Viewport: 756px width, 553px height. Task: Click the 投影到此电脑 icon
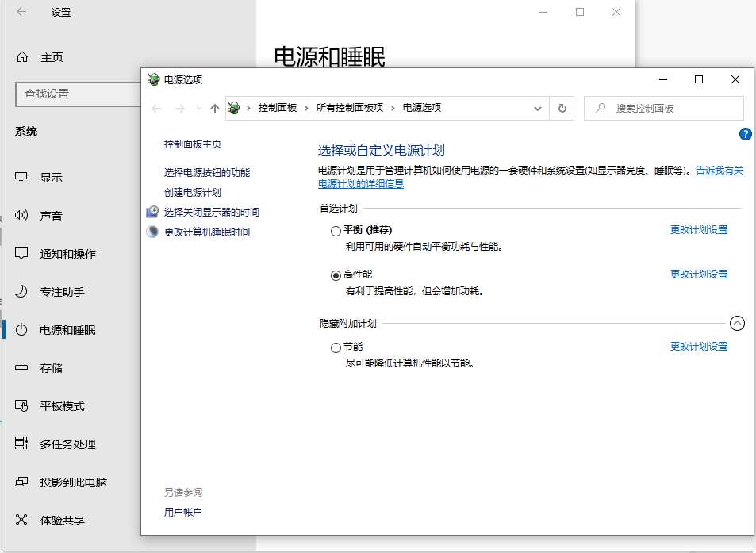click(21, 482)
